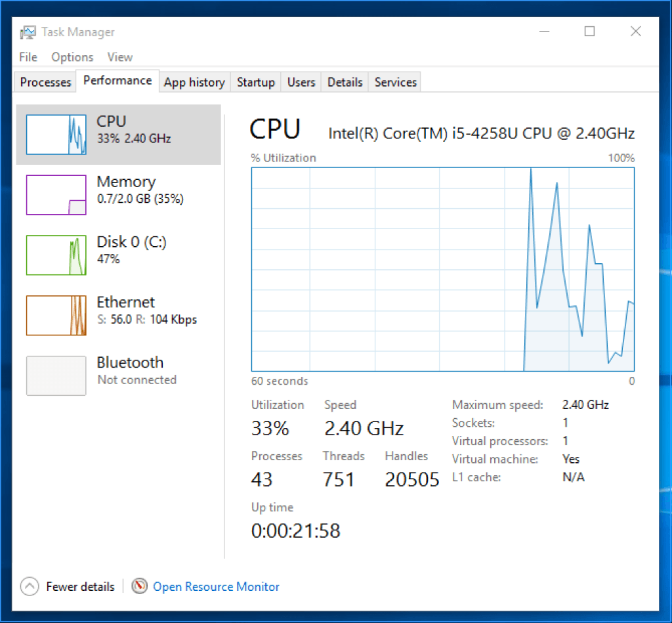Select the CPU mini graph thumbnail
This screenshot has height=623, width=672.
point(56,135)
